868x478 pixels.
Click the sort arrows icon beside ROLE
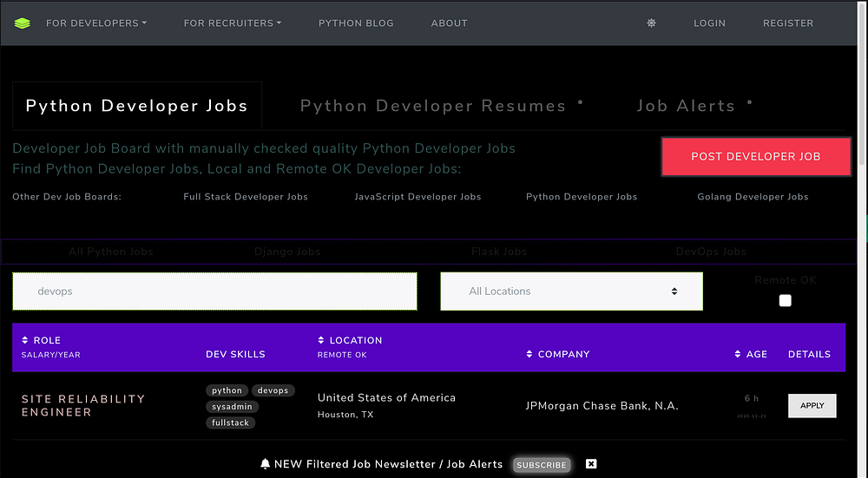click(x=25, y=340)
